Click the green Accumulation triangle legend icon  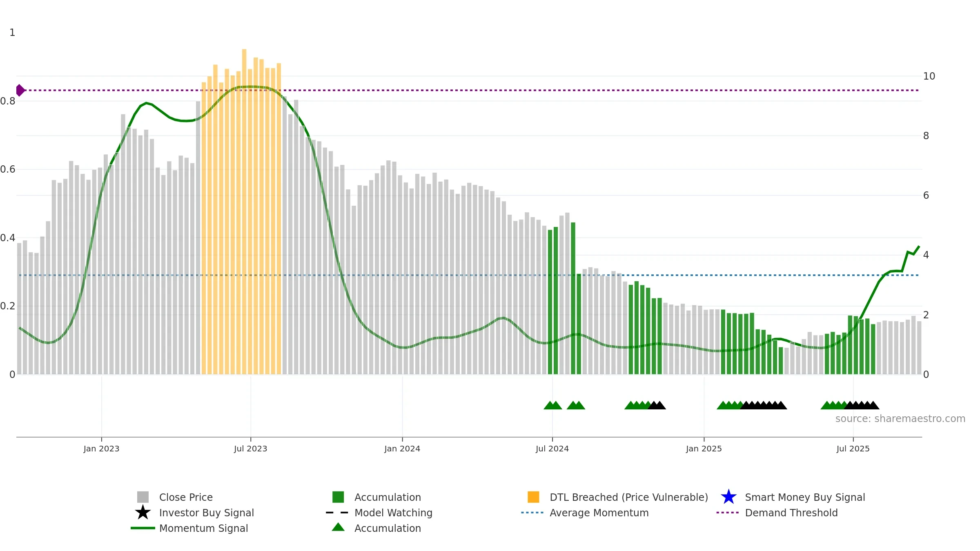[338, 527]
